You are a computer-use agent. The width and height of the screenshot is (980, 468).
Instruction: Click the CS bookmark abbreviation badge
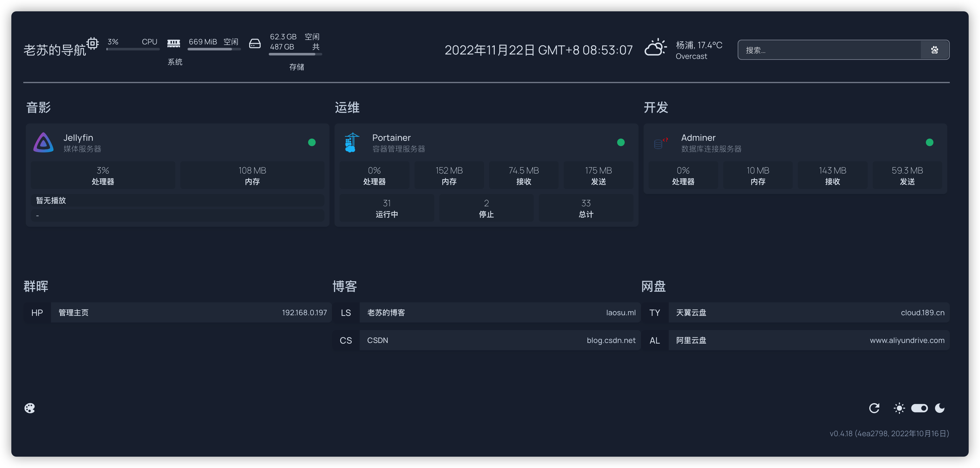346,340
